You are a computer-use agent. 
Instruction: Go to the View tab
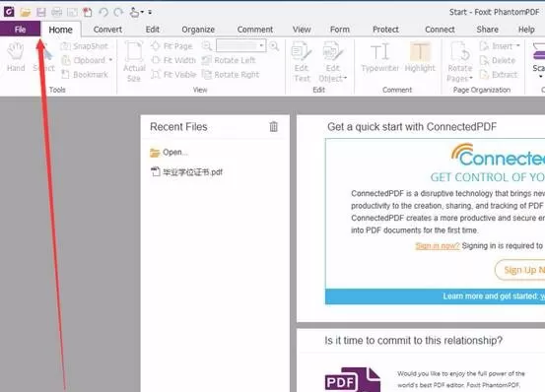pos(302,30)
